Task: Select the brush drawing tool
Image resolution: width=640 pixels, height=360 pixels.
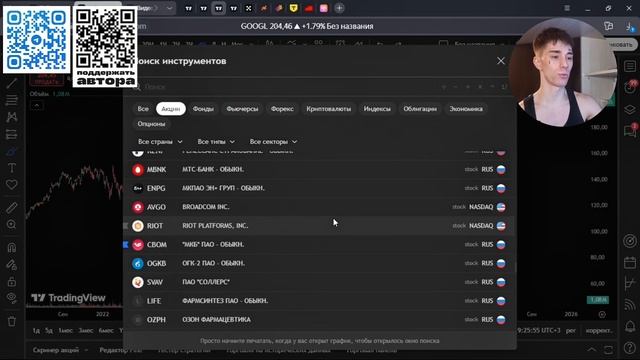Action: pyautogui.click(x=11, y=151)
